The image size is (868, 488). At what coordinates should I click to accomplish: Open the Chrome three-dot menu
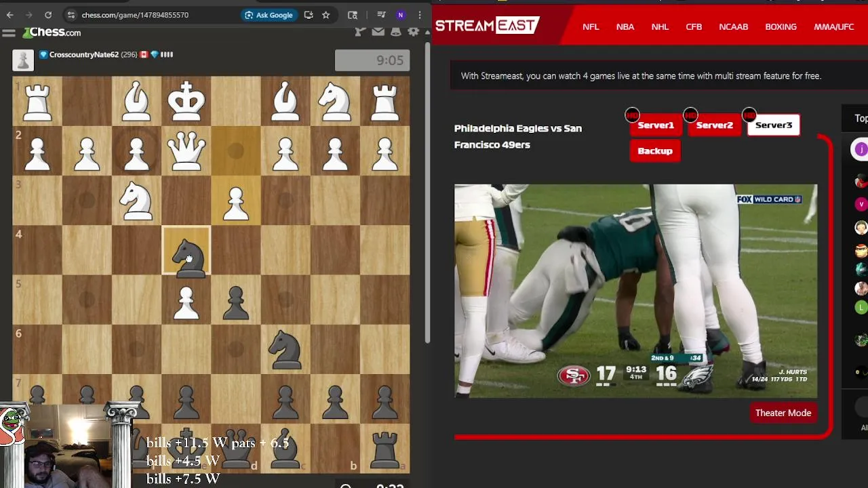coord(420,15)
